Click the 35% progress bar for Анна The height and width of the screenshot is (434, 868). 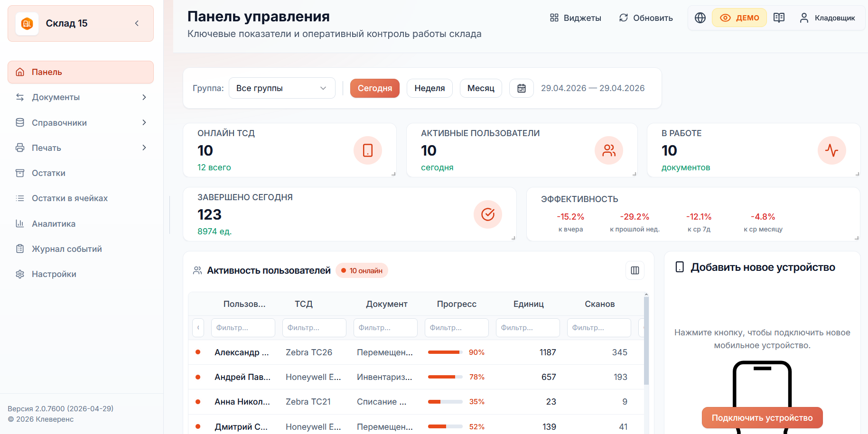point(445,402)
